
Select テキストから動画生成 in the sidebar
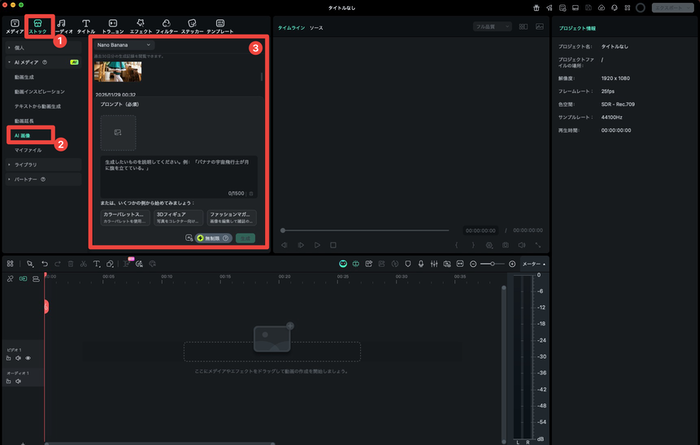pyautogui.click(x=37, y=105)
